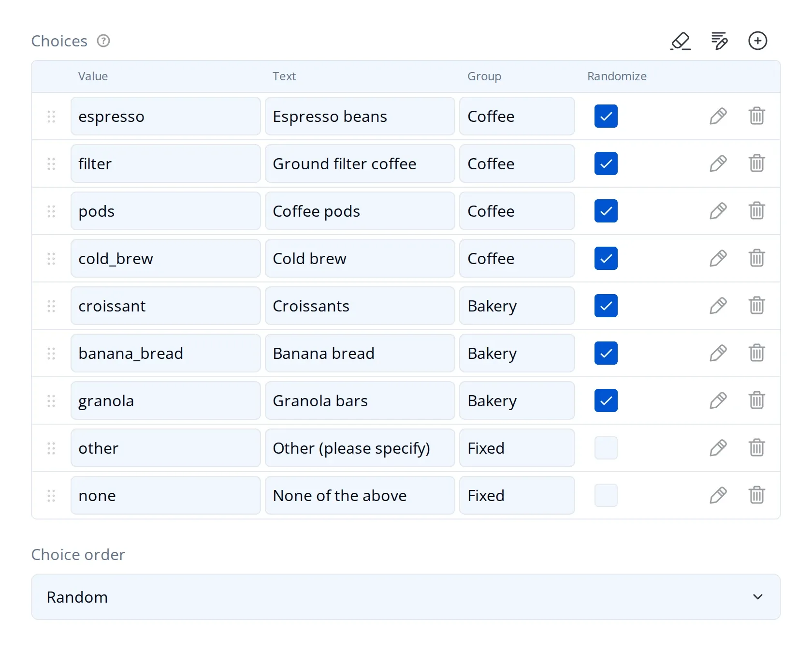The image size is (812, 651).
Task: Delete the other choice row
Action: tap(756, 448)
